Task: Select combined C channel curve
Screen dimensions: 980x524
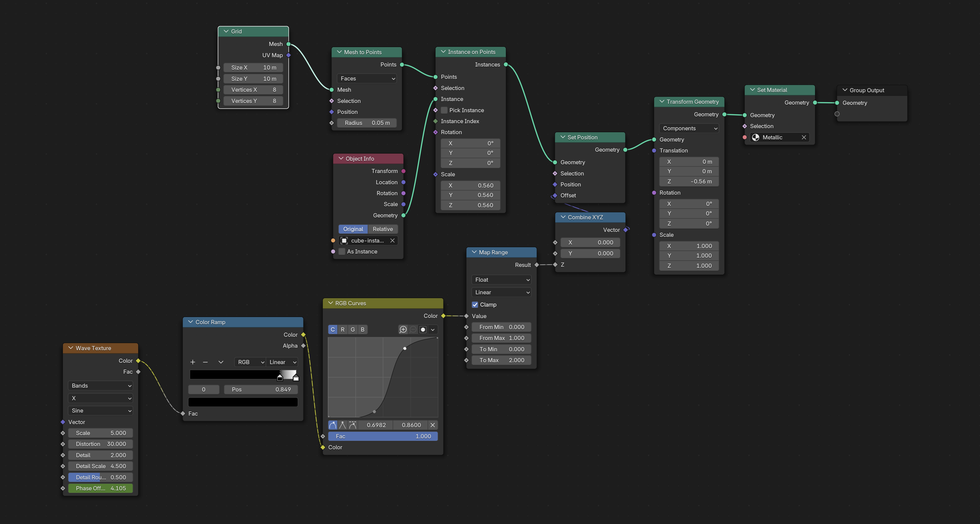Action: pos(333,329)
